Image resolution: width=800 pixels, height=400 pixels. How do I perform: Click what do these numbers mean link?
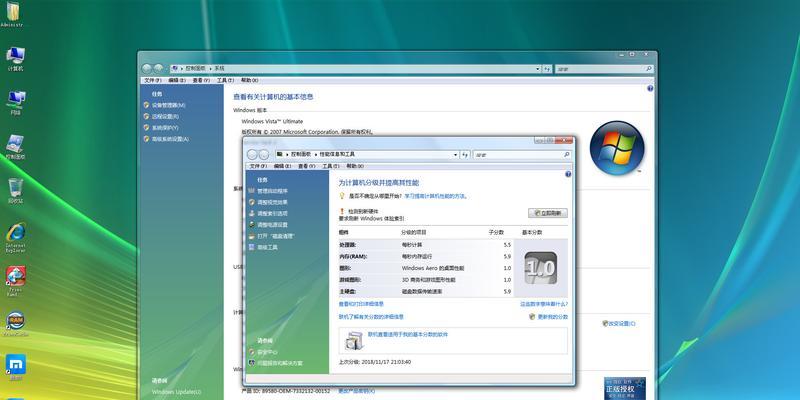click(544, 304)
